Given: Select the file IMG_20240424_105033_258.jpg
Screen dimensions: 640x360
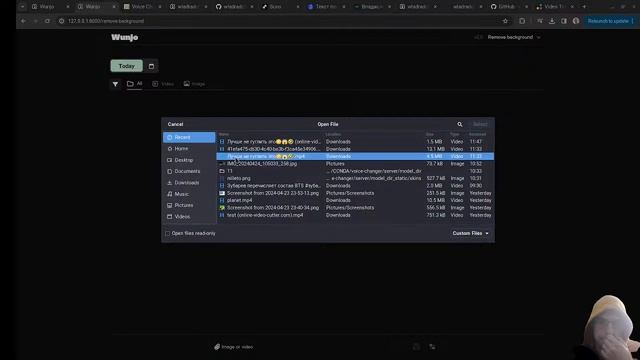Looking at the screenshot, I should (355, 164).
